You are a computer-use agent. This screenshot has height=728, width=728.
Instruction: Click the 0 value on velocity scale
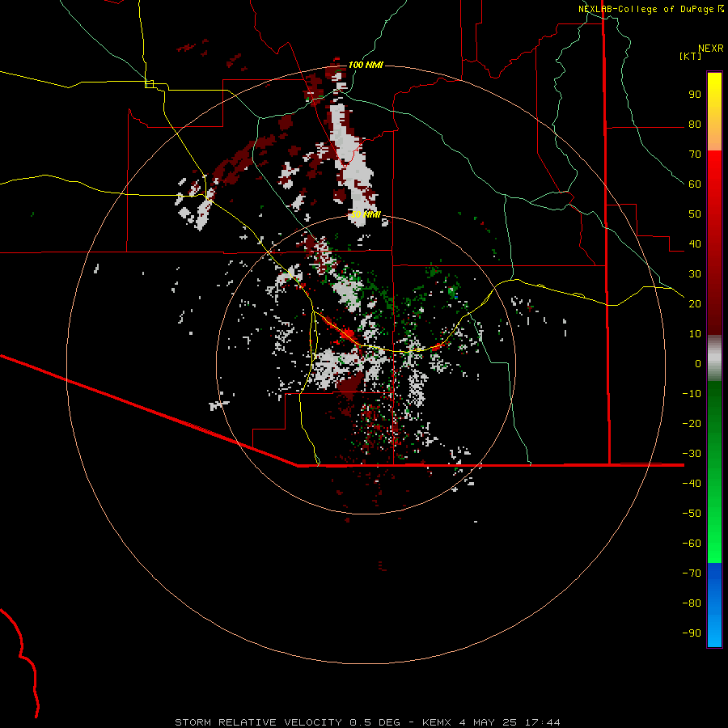[698, 363]
